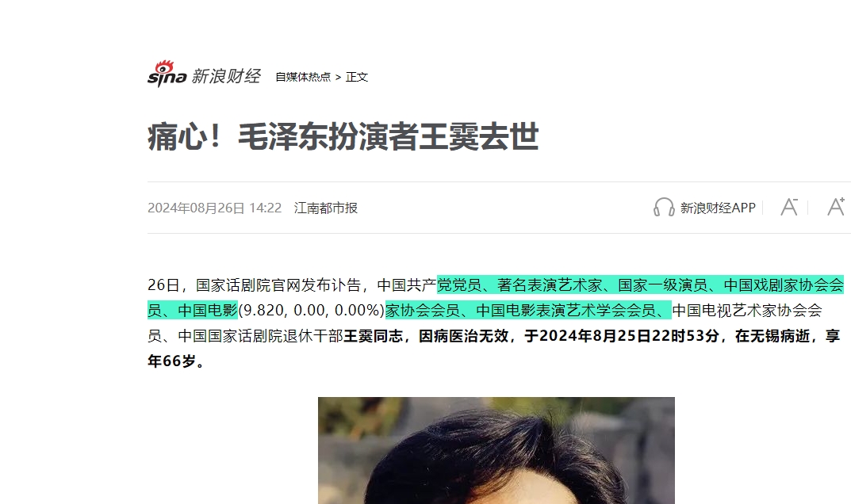Increase font size with A+ icon

[x=836, y=206]
